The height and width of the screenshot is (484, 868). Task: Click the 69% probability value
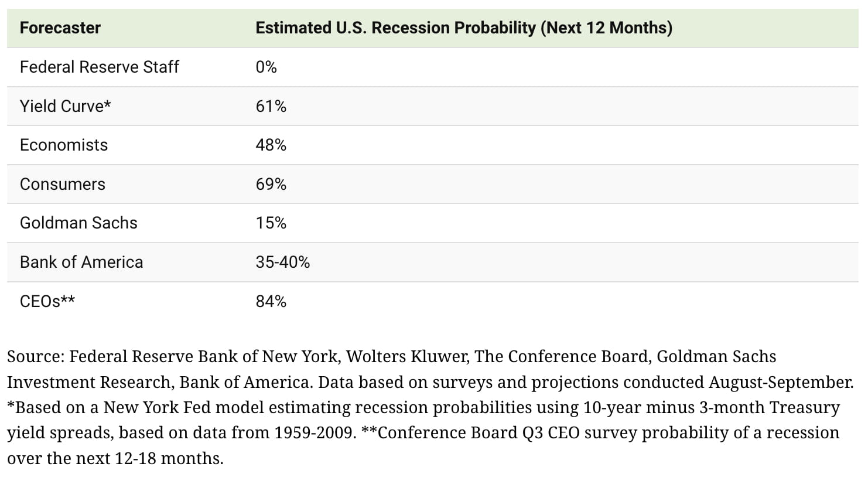coord(271,184)
